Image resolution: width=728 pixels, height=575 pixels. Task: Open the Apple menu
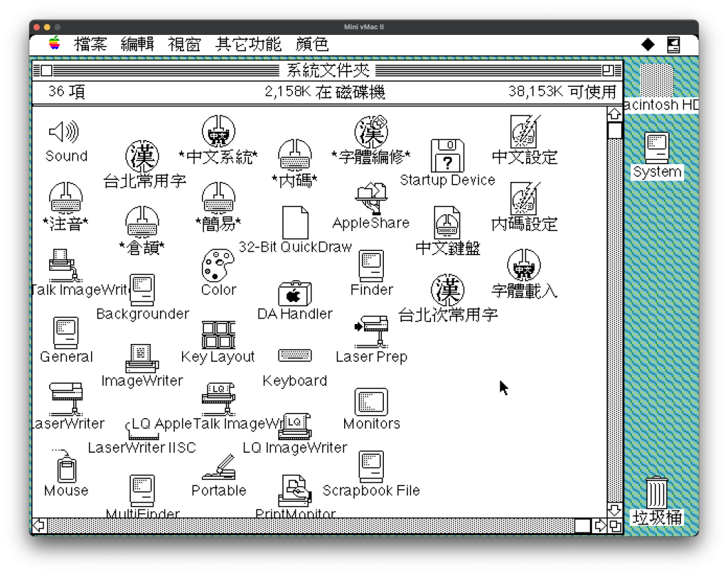click(55, 45)
